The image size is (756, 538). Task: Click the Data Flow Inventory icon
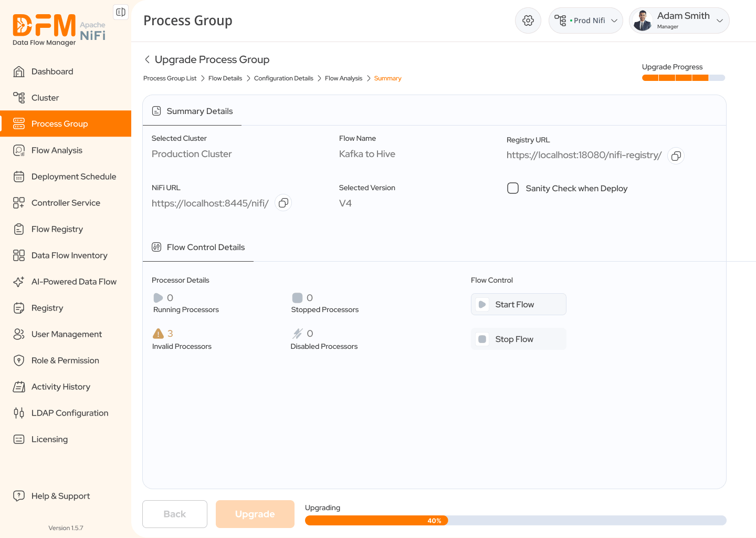coord(19,255)
